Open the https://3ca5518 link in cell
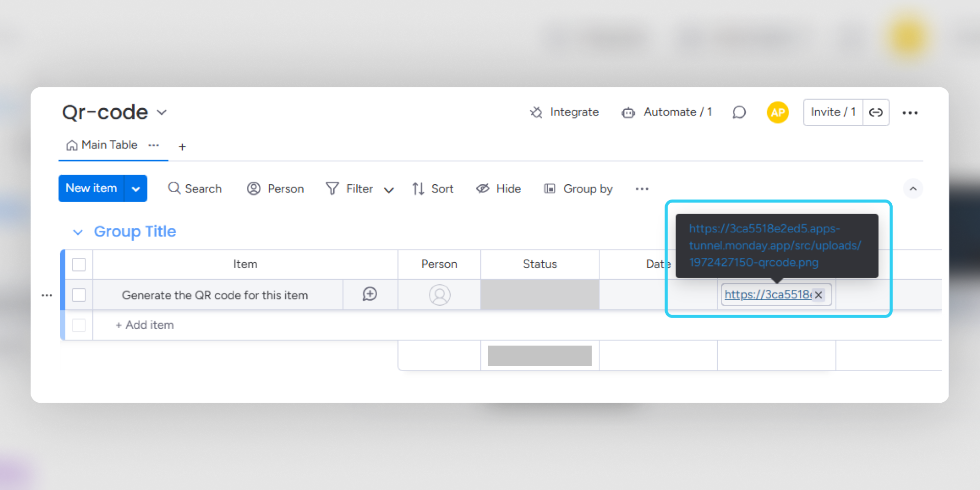 (768, 295)
